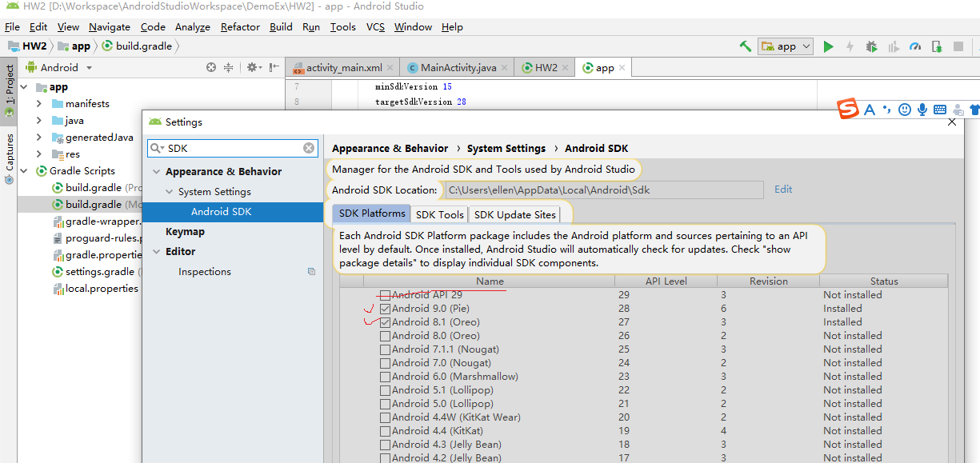
Task: Check the Android 7.0 (Nougat) checkbox
Action: [386, 363]
